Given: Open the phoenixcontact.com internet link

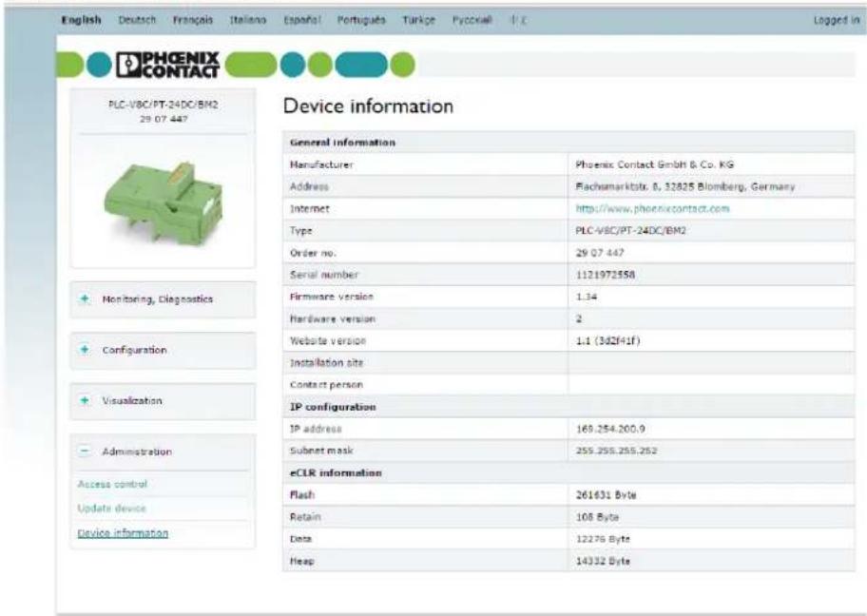Looking at the screenshot, I should click(652, 208).
